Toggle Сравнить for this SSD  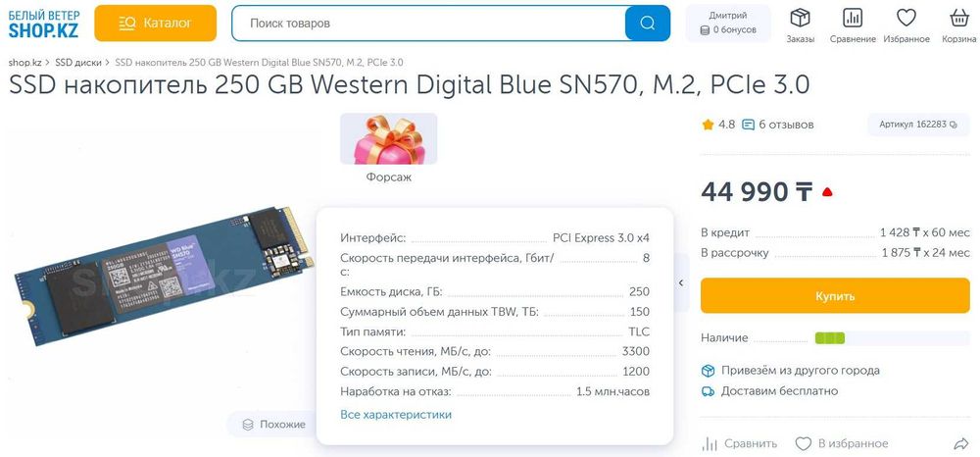[740, 443]
